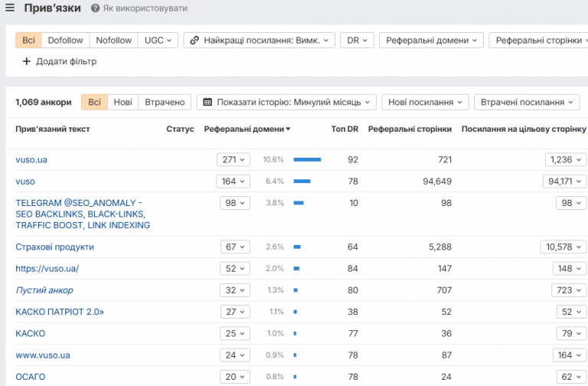
Task: Expand referring domains 20 for ОСАГО
Action: pyautogui.click(x=235, y=377)
